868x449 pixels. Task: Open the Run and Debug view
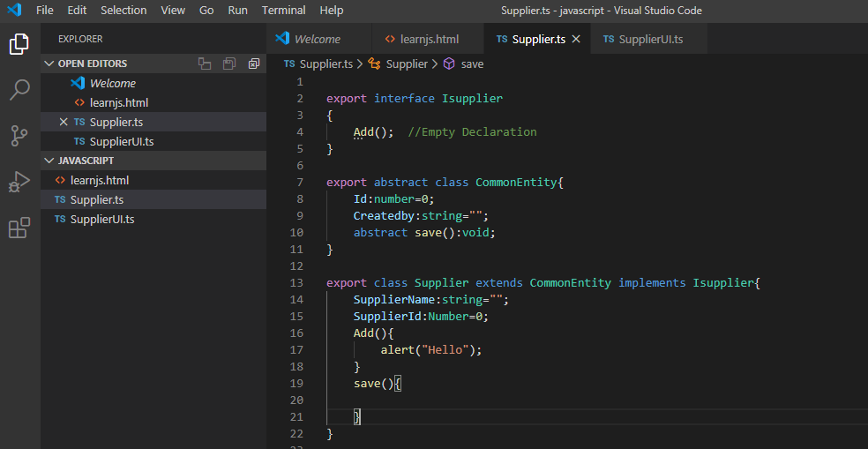click(x=19, y=182)
